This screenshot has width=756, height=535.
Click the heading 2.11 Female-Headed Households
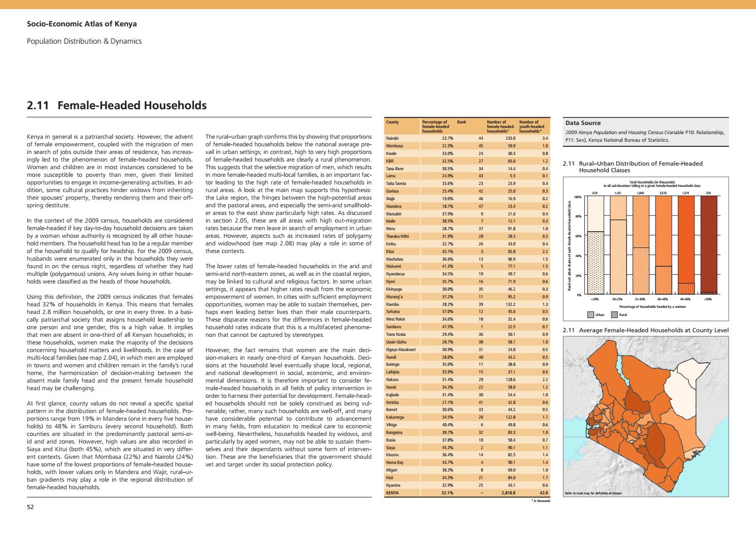click(x=116, y=106)
